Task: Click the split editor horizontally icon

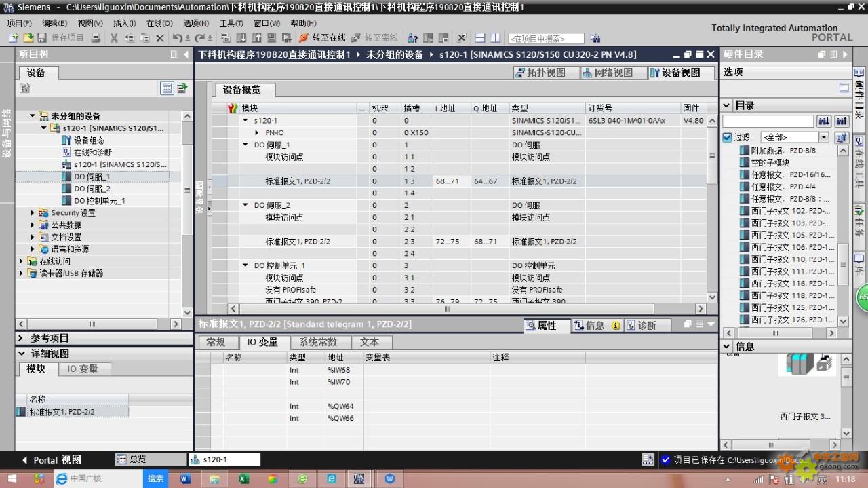Action: (x=480, y=38)
